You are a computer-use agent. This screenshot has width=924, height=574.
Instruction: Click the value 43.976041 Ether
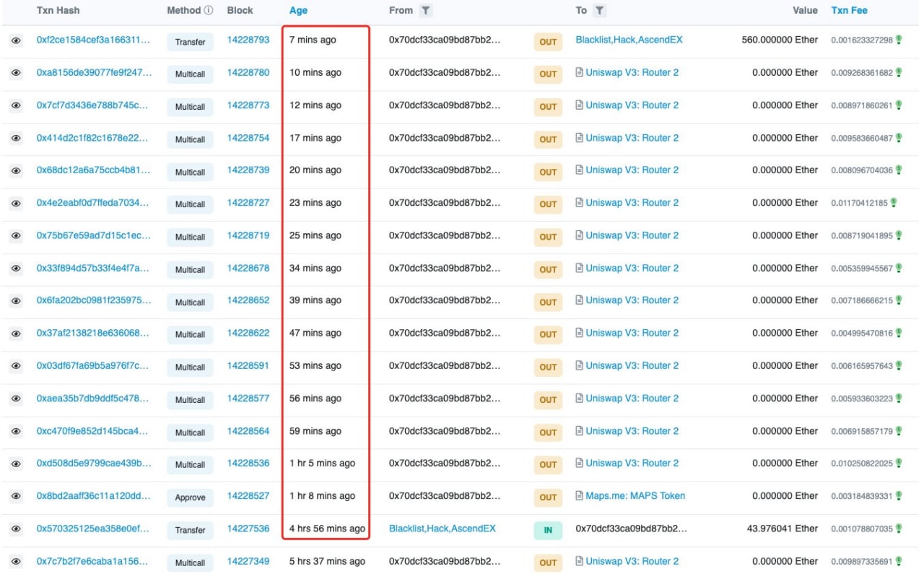click(783, 529)
